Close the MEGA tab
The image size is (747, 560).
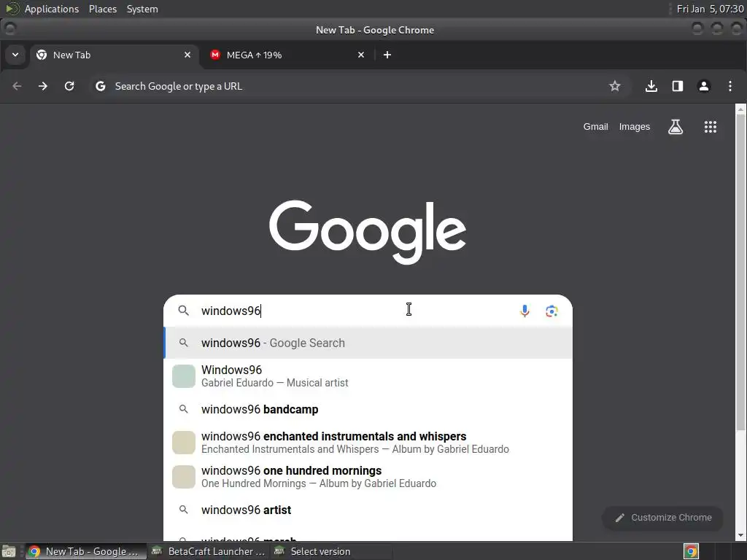click(x=361, y=55)
